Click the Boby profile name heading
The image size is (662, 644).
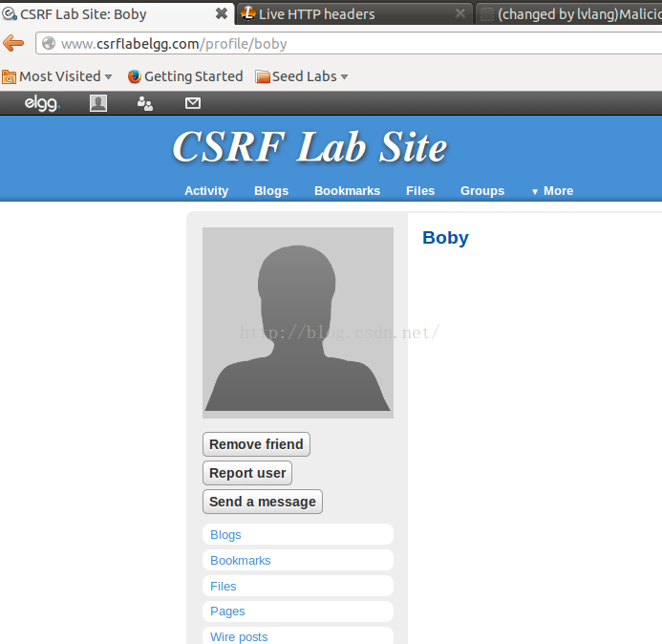[445, 238]
